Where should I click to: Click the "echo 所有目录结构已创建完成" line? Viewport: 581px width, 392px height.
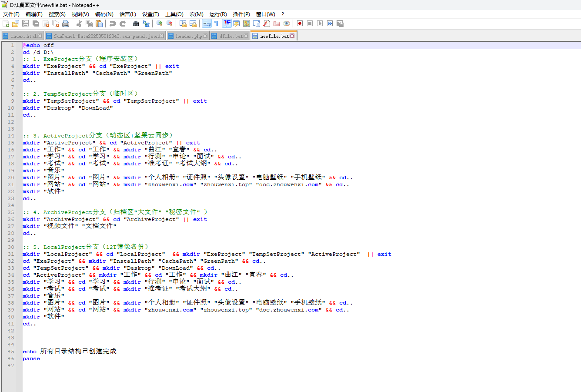point(70,352)
